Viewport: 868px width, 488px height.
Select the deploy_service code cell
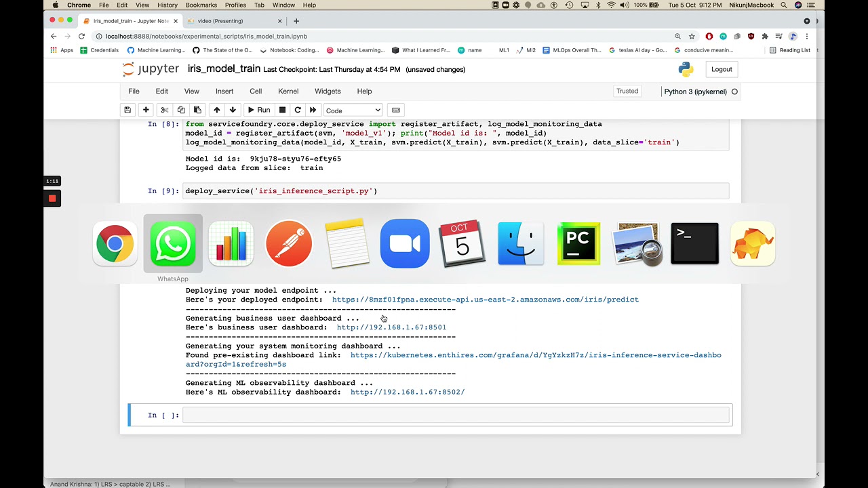pyautogui.click(x=456, y=191)
